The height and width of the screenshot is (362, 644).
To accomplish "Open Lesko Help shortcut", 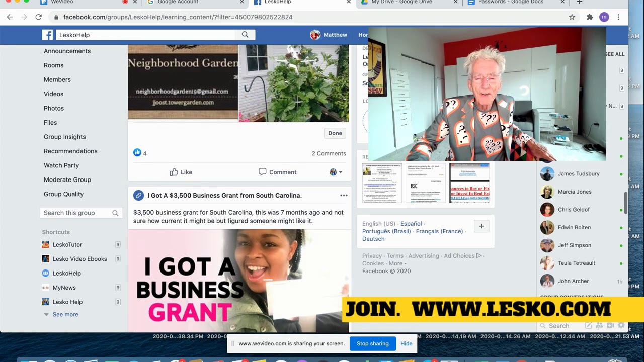I will click(67, 302).
